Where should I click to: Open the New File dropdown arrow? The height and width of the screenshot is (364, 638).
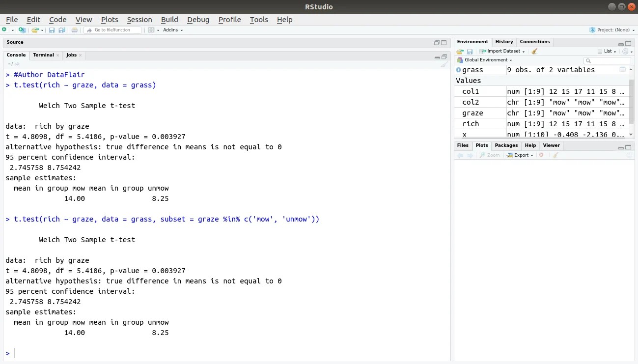[13, 30]
